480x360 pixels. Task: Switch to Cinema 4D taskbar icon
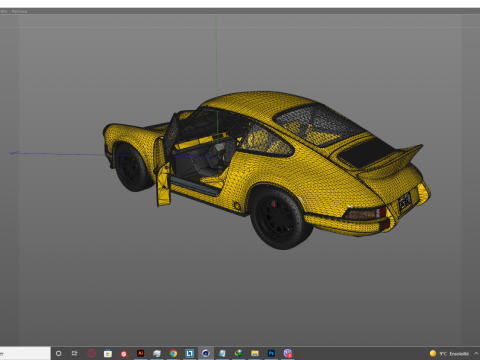tap(206, 353)
